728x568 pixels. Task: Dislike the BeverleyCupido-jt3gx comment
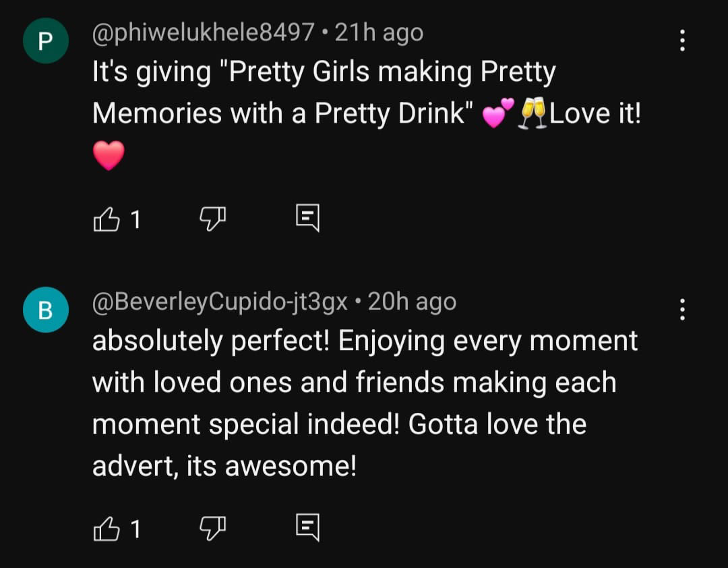(x=213, y=528)
